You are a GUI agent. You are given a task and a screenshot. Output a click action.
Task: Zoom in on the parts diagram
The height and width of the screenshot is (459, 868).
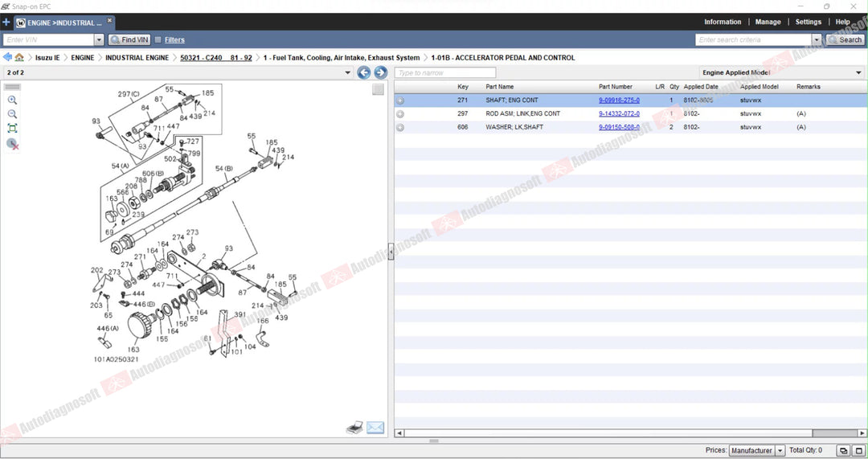[x=12, y=100]
